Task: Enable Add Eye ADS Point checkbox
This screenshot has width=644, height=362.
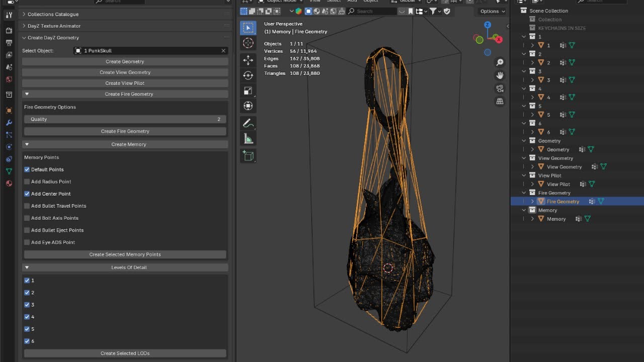Action: [27, 242]
